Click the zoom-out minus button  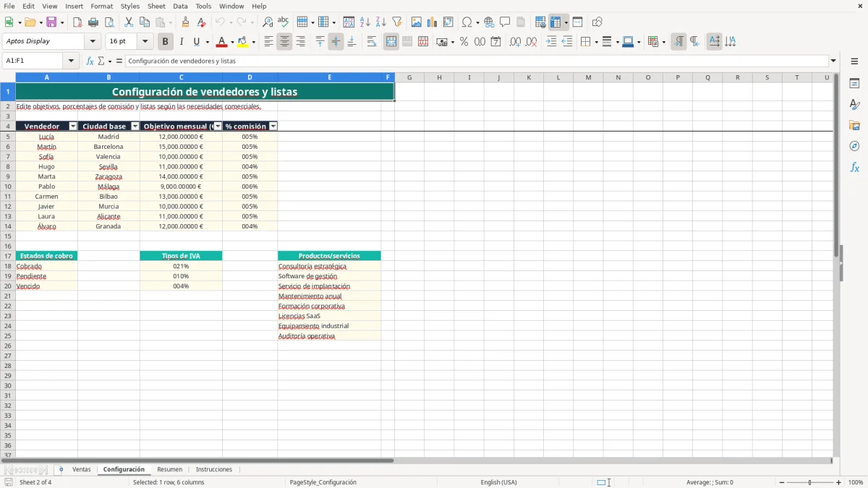[782, 482]
